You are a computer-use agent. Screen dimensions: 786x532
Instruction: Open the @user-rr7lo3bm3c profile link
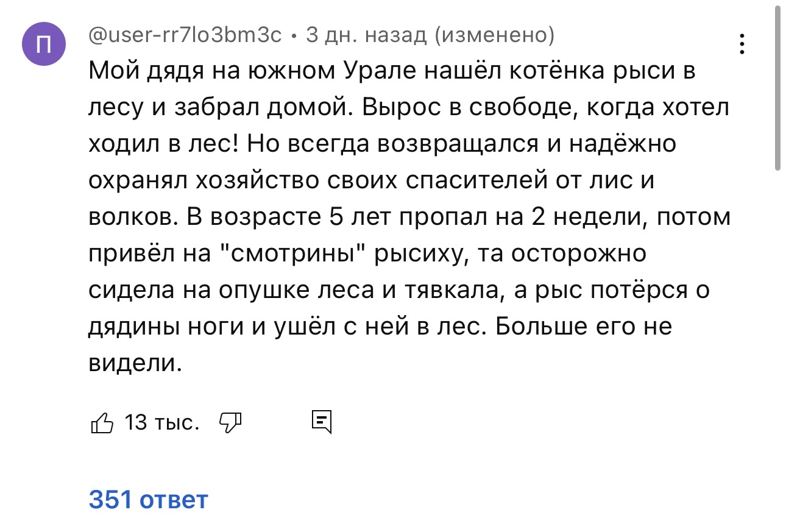pyautogui.click(x=185, y=36)
